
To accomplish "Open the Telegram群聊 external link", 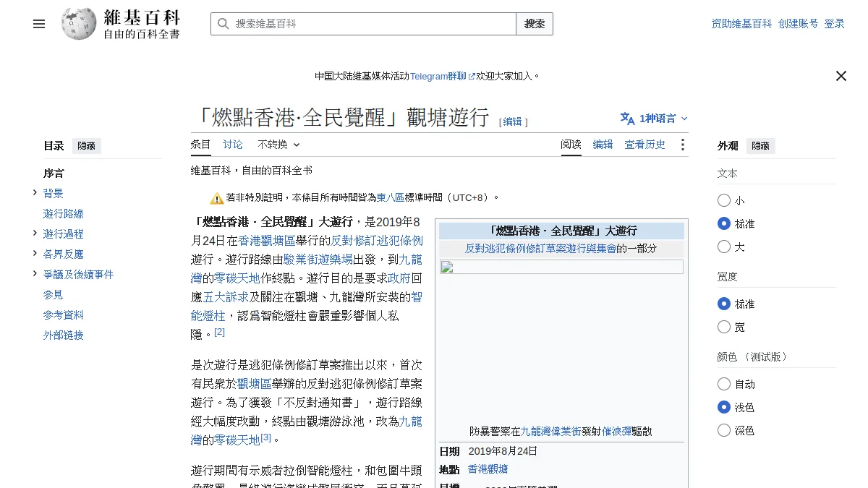I will [443, 76].
